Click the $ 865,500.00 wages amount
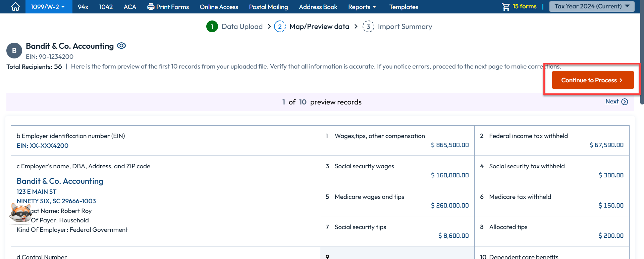The height and width of the screenshot is (259, 644). [450, 145]
